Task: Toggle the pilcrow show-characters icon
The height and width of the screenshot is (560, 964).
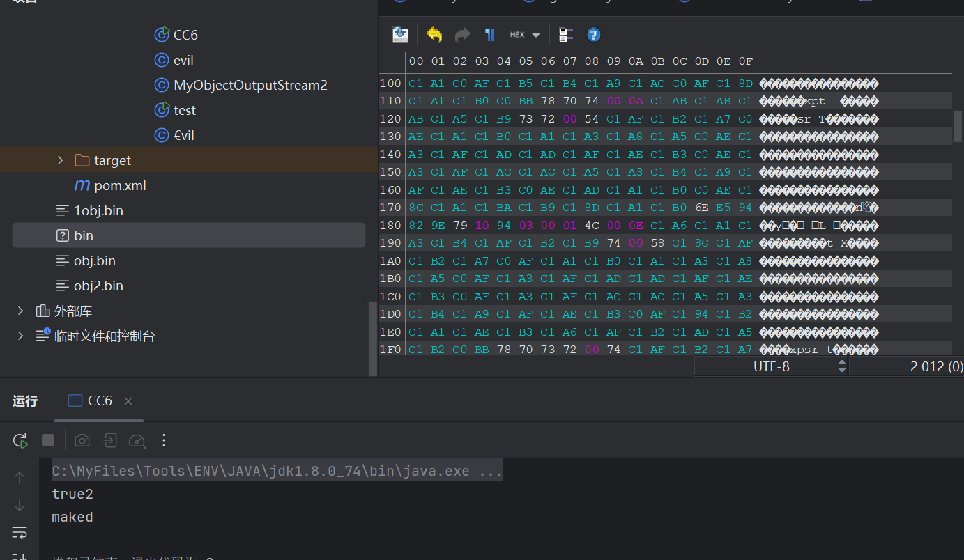Action: coord(489,34)
